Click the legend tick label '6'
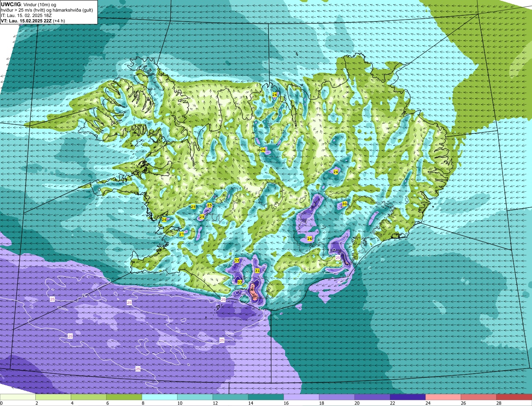Screen dimensions: 532x406 pyautogui.click(x=107, y=403)
